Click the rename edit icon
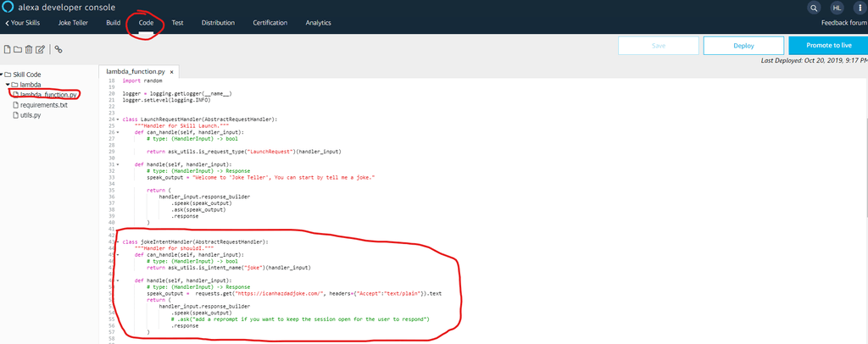 (x=40, y=50)
